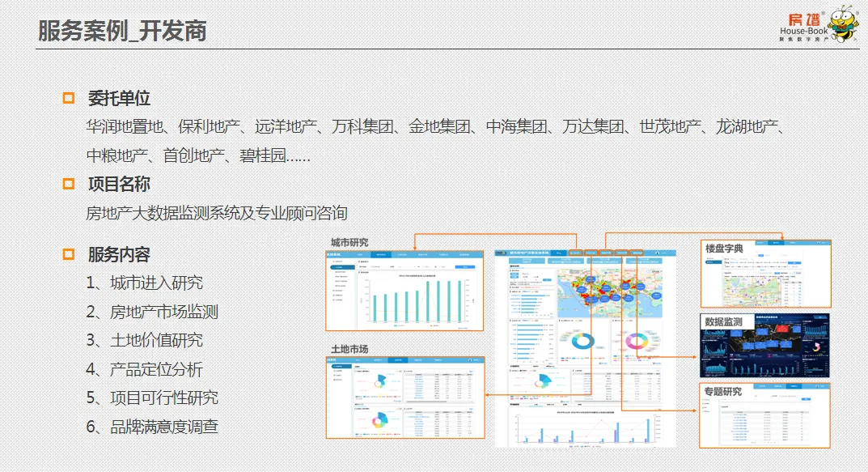Click the 委托单位 heading
This screenshot has width=868, height=472.
point(119,98)
